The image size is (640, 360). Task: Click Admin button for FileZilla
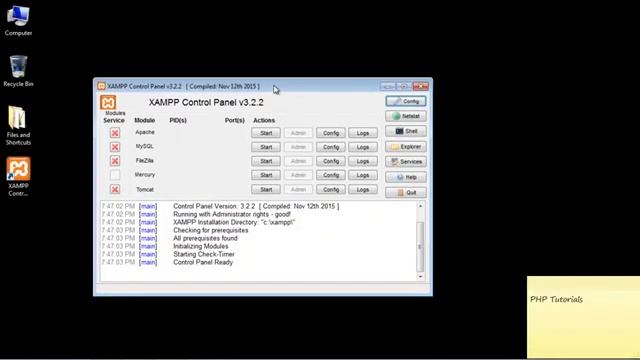(298, 161)
